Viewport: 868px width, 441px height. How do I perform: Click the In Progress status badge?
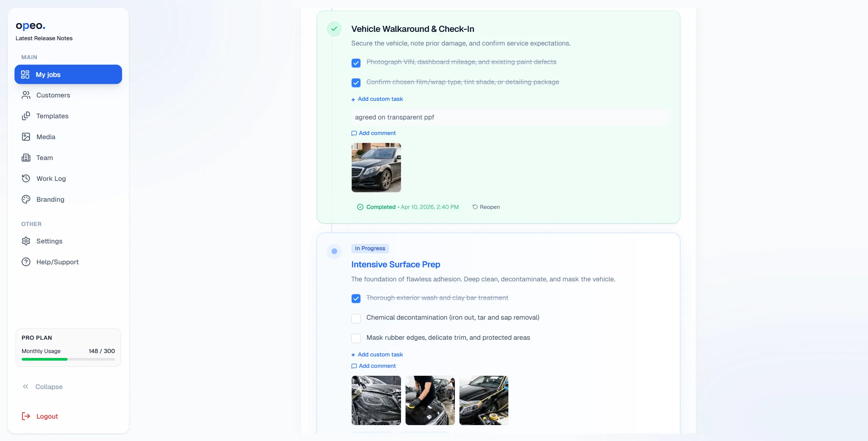[370, 248]
